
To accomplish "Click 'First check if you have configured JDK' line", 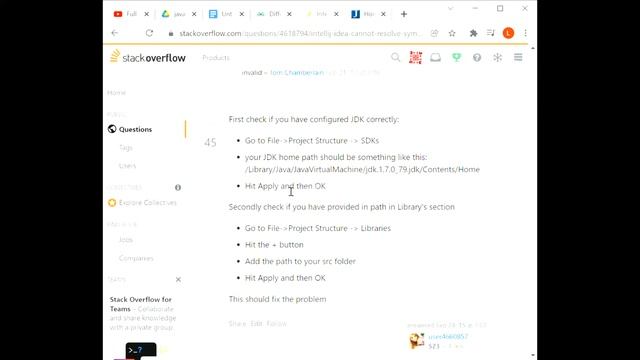I will click(x=313, y=120).
